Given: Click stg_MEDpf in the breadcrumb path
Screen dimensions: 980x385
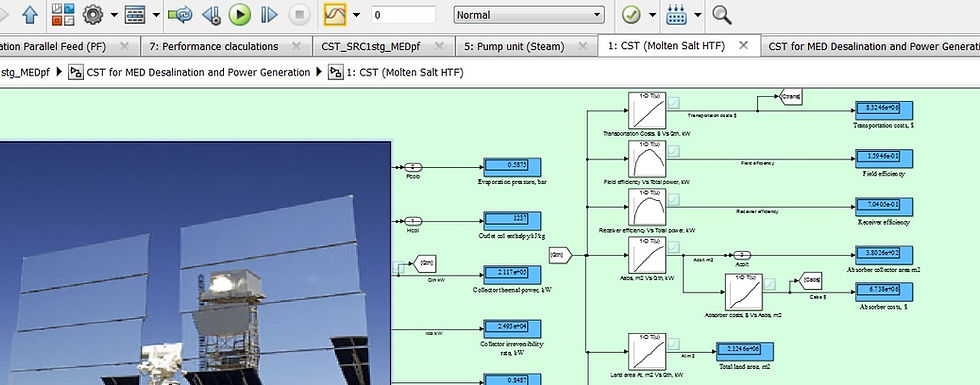Looking at the screenshot, I should [25, 72].
